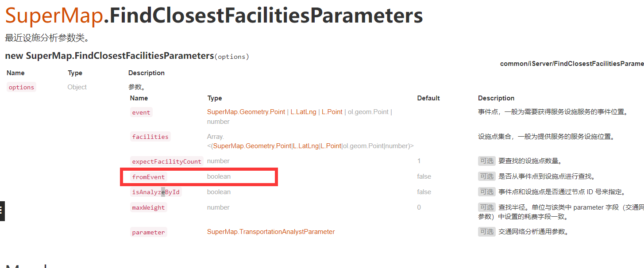
Task: Click the SuperMap namespace link in title
Action: pos(54,16)
